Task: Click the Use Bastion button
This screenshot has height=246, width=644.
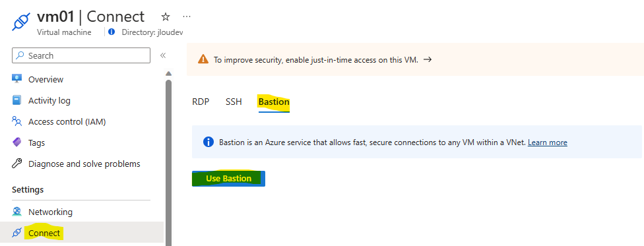Action: pos(228,179)
